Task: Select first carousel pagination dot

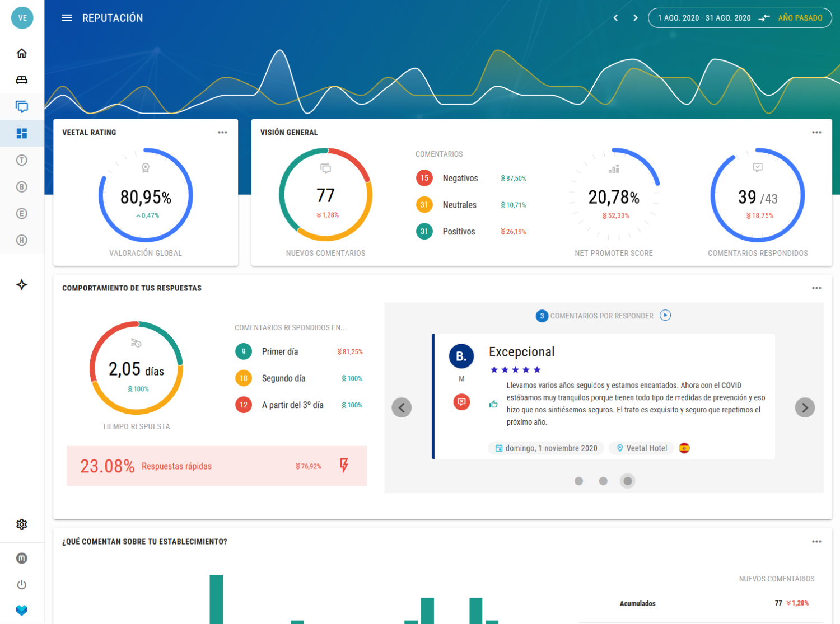Action: (x=579, y=481)
